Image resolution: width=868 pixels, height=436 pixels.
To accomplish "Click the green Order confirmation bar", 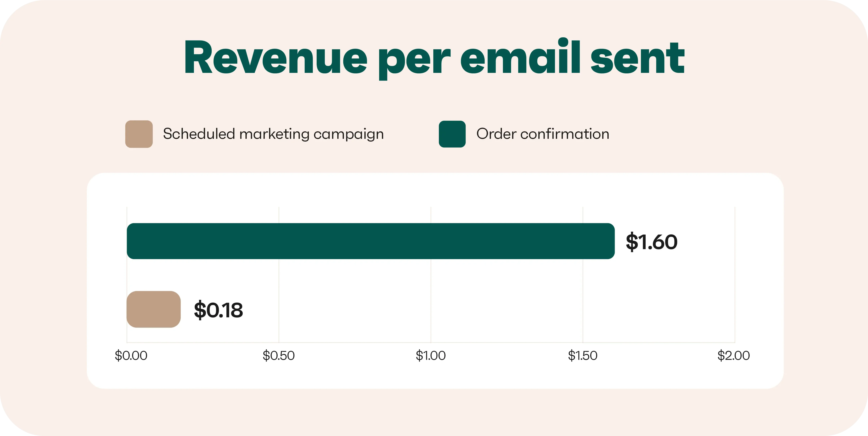I will (x=371, y=241).
